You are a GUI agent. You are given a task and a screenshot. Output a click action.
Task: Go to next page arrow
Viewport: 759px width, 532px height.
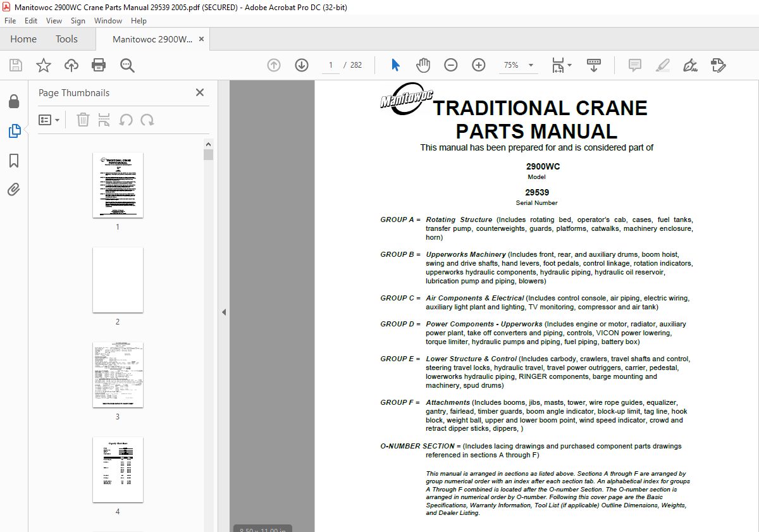(302, 65)
